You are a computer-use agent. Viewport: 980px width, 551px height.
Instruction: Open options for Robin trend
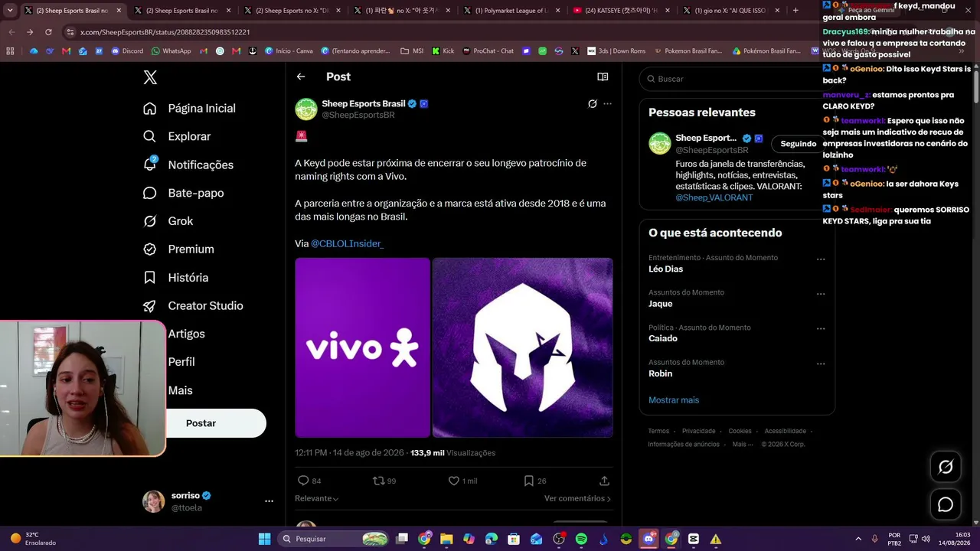[x=821, y=364]
